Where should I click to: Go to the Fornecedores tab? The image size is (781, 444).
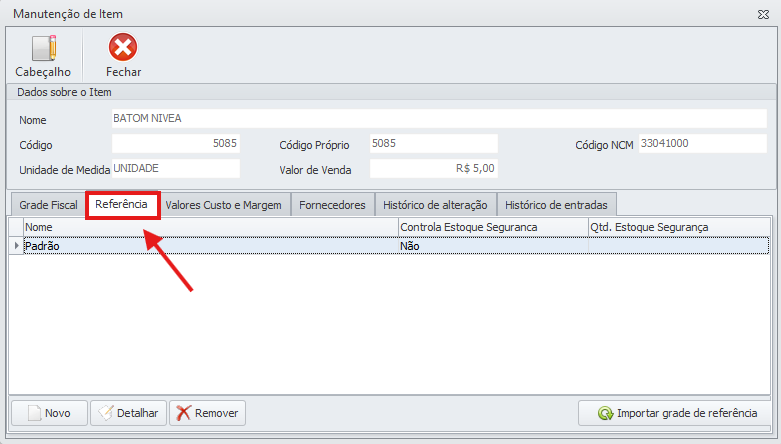tap(333, 205)
